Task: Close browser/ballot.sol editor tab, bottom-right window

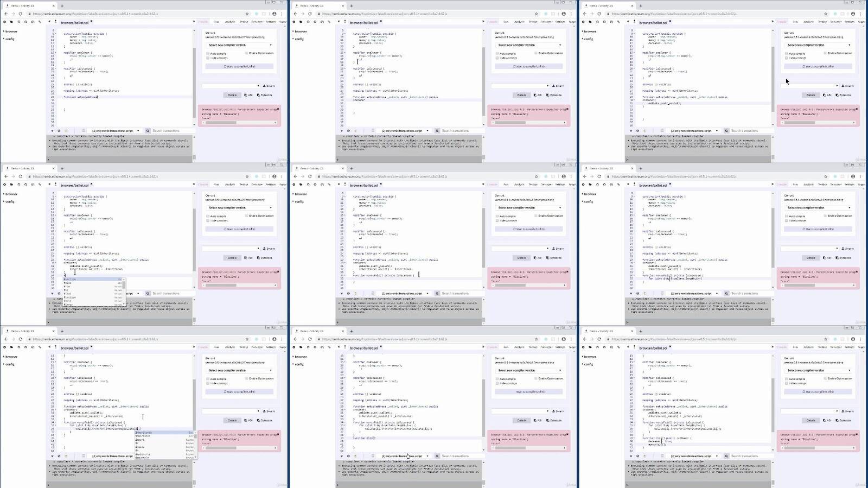Action: [x=671, y=347]
